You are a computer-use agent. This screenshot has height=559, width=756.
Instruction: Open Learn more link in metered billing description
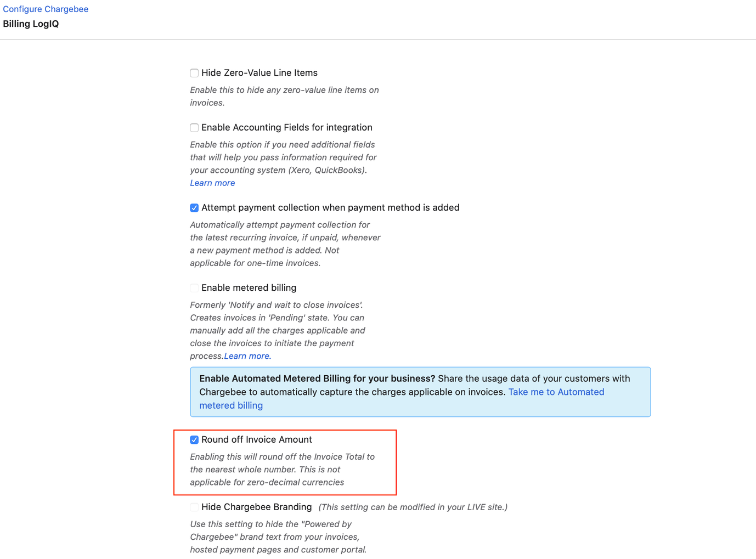click(247, 357)
